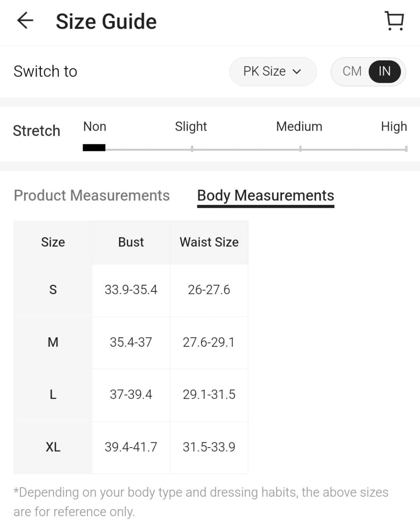Screen dimensions: 420x529
Task: Click the High stretch label
Action: coord(394,126)
